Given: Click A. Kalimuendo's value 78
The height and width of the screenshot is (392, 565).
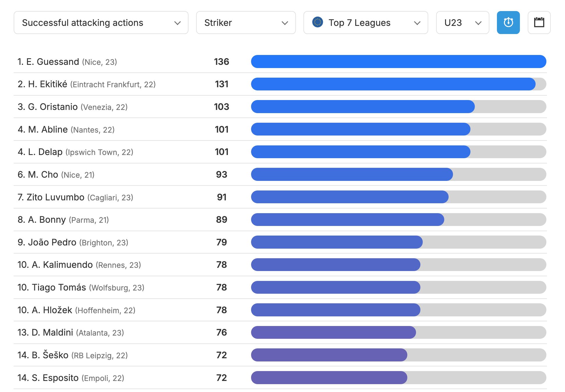Looking at the screenshot, I should click(x=221, y=265).
